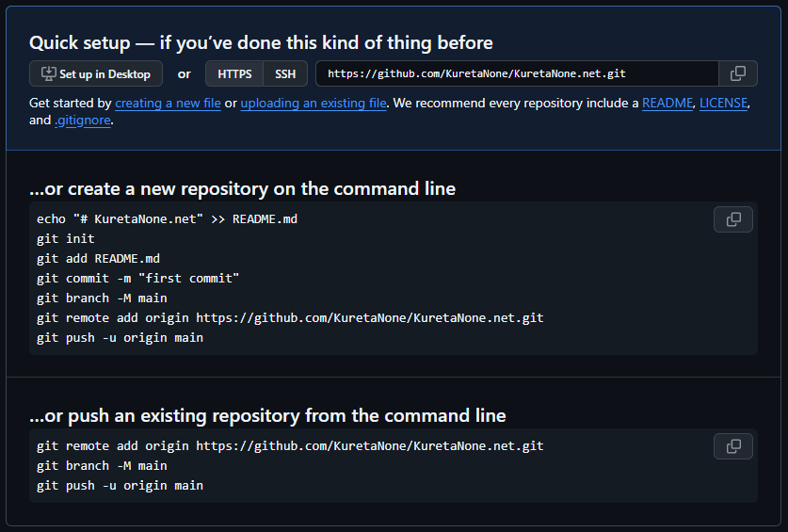Click the create a new repository heading
Image resolution: width=788 pixels, height=532 pixels.
[x=242, y=188]
